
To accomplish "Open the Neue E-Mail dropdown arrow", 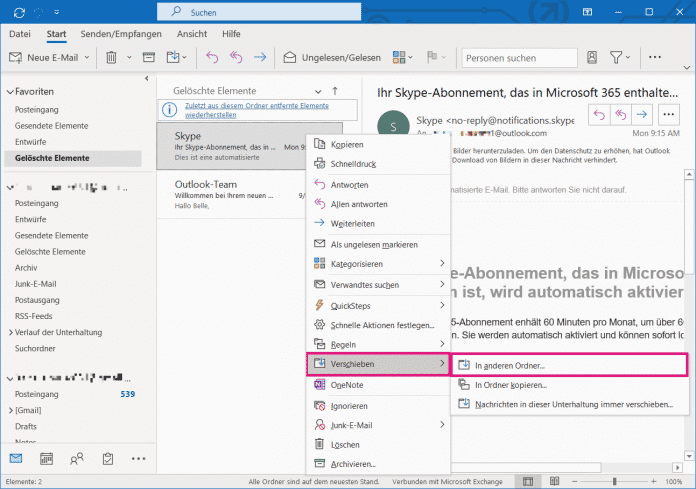I will point(87,58).
